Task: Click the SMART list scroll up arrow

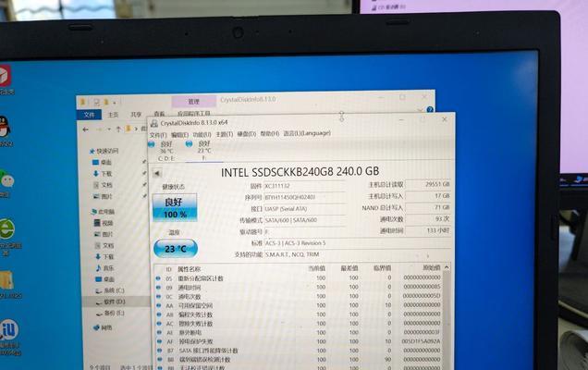Action: (x=447, y=267)
